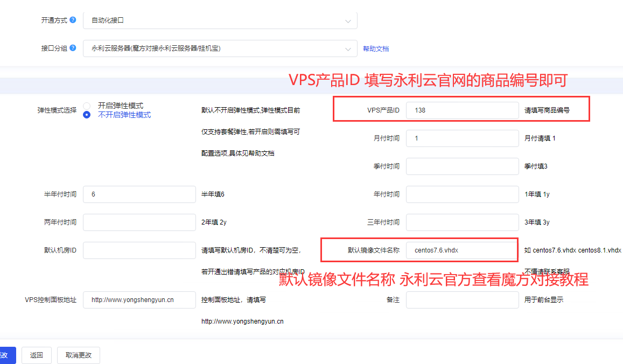
Task: Open the 帮助文档 link
Action: 376,48
